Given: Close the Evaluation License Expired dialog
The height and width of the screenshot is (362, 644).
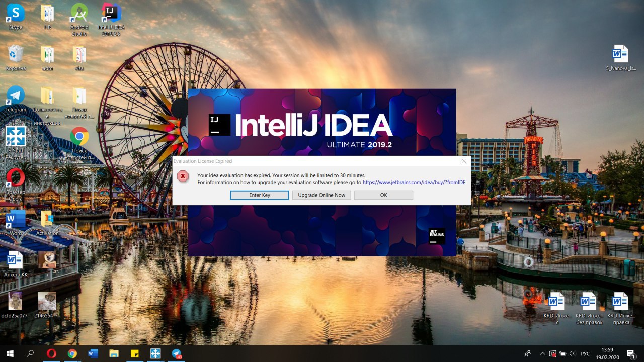Looking at the screenshot, I should point(464,161).
